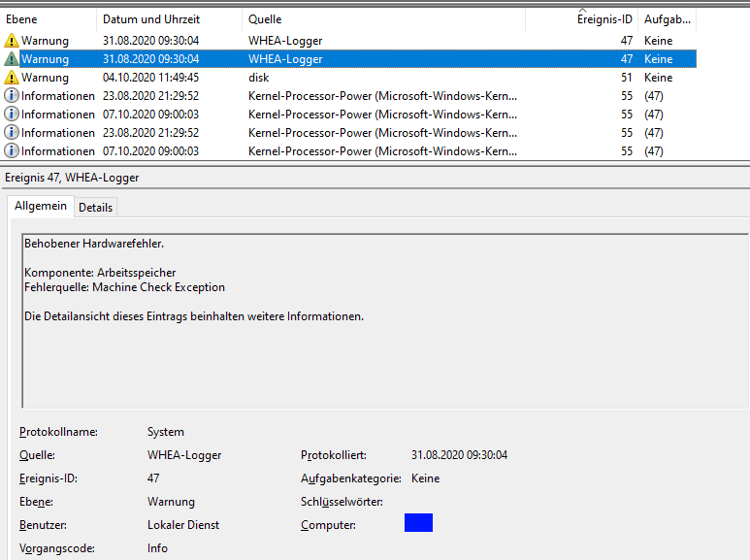Click the Lokaler Dienst user value
The height and width of the screenshot is (560, 750).
point(183,525)
